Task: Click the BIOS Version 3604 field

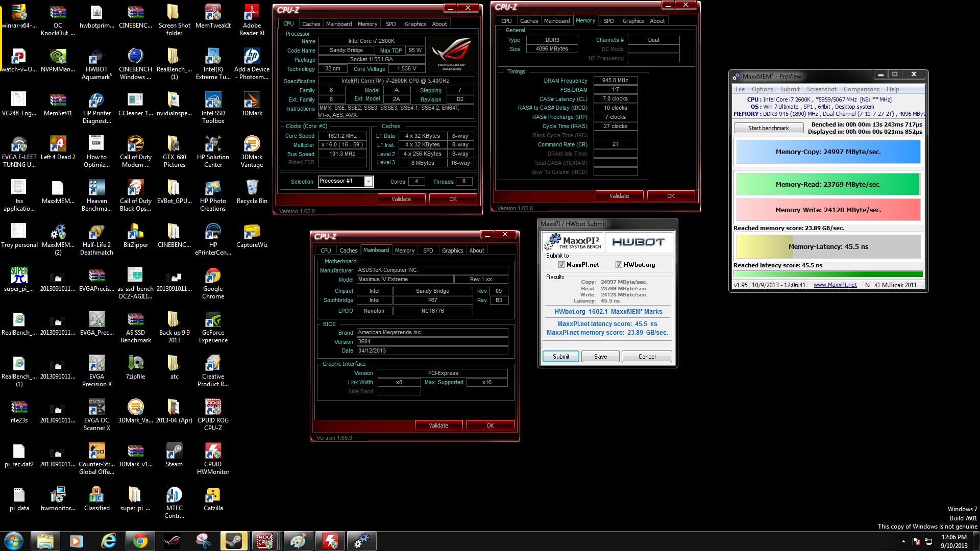Action: 432,342
